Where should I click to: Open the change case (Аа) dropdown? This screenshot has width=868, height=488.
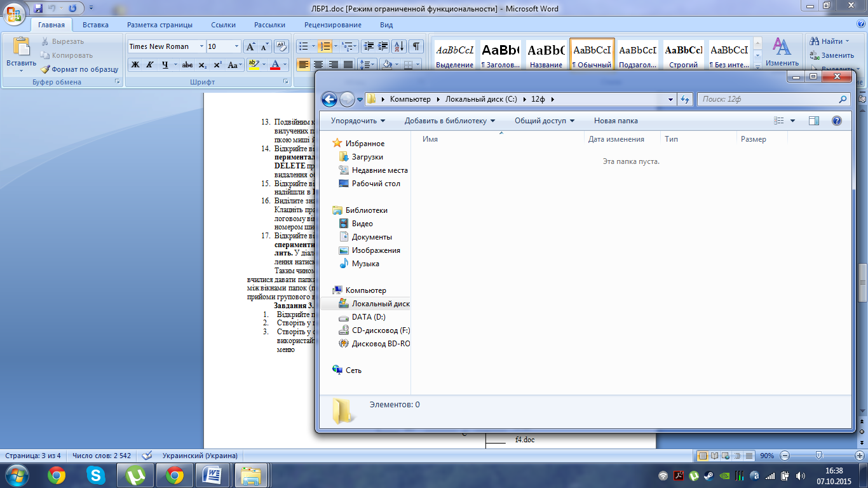point(234,65)
